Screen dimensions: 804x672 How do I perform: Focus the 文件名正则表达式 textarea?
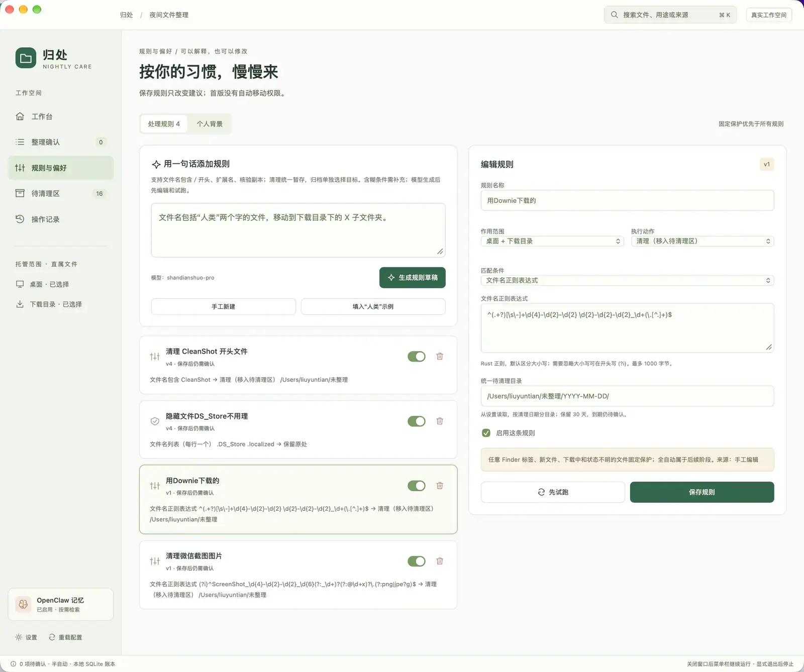(x=627, y=328)
